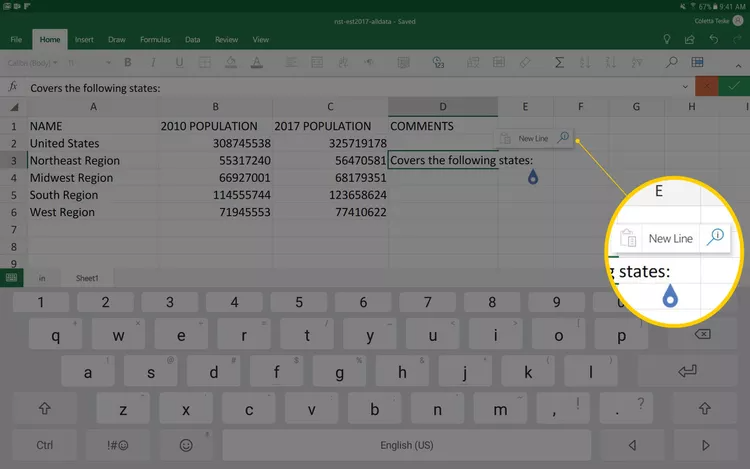Expand the formula bar chevron
Viewport: 750px width, 469px height.
coord(683,88)
